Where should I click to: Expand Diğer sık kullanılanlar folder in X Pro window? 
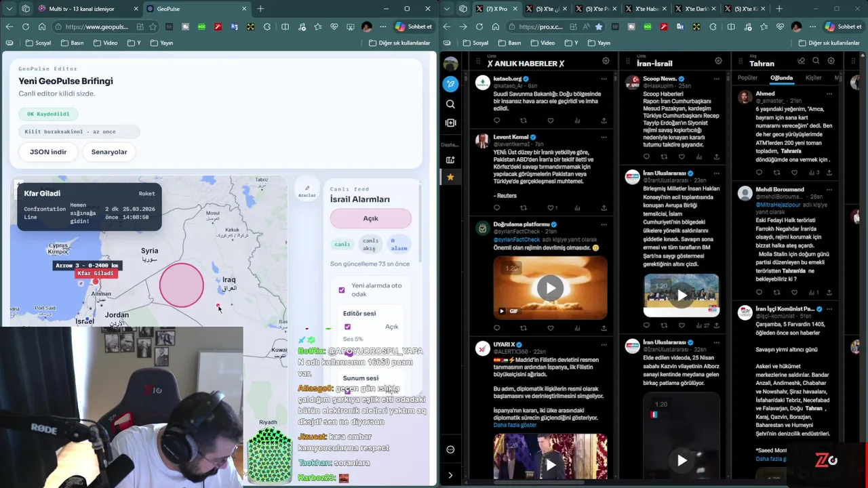tap(829, 43)
